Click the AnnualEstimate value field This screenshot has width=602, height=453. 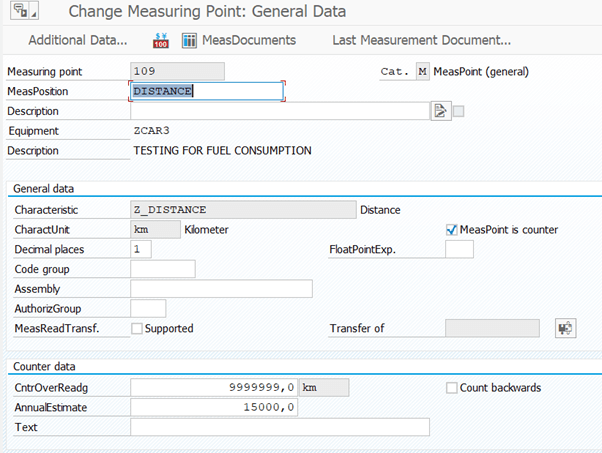point(214,407)
